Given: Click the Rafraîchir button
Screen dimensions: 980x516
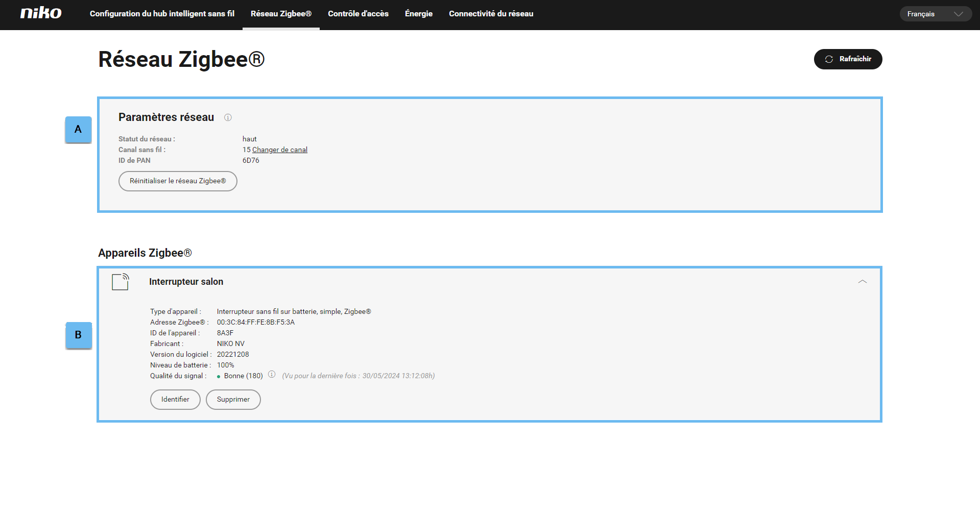Looking at the screenshot, I should (848, 59).
